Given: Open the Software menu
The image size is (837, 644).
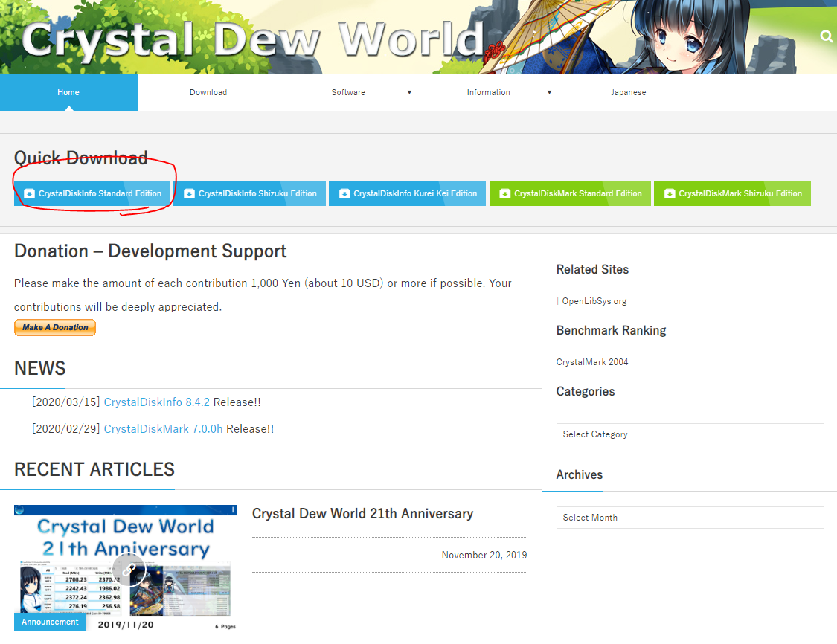Looking at the screenshot, I should click(x=348, y=92).
